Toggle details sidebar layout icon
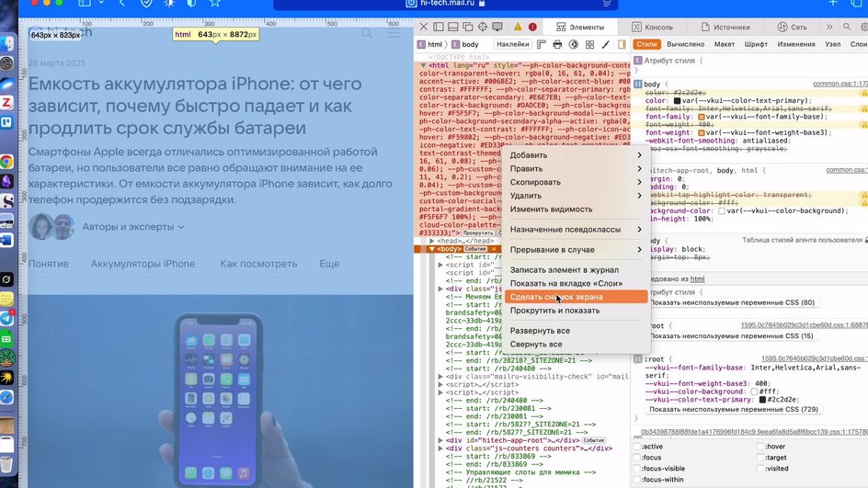Viewport: 868px width, 488px height. coord(622,44)
